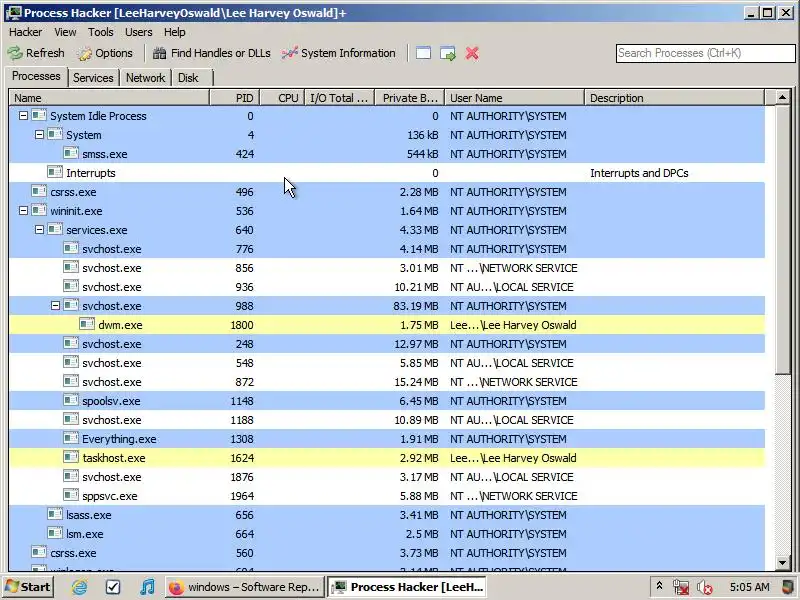
Task: Select the svchost.exe PID 856 row
Action: (x=387, y=268)
